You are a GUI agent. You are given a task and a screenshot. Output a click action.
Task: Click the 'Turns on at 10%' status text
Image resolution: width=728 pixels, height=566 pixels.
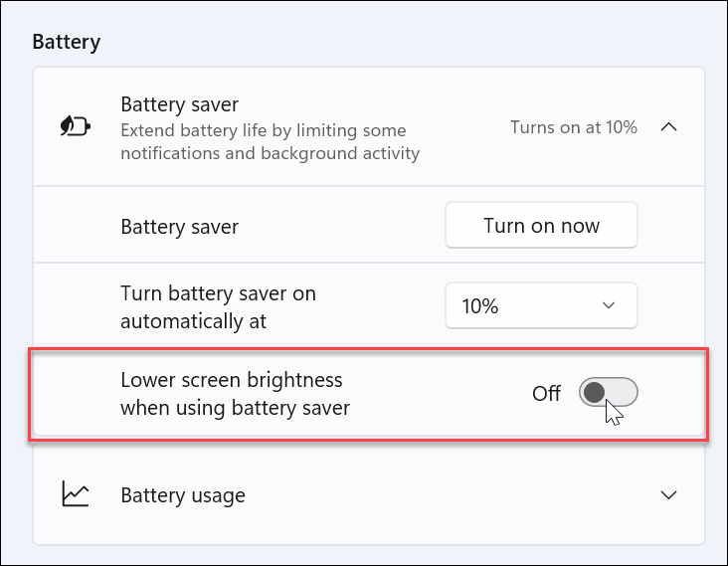coord(573,127)
